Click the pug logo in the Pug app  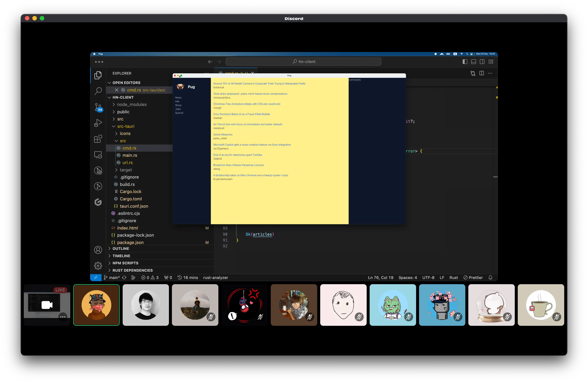point(180,87)
